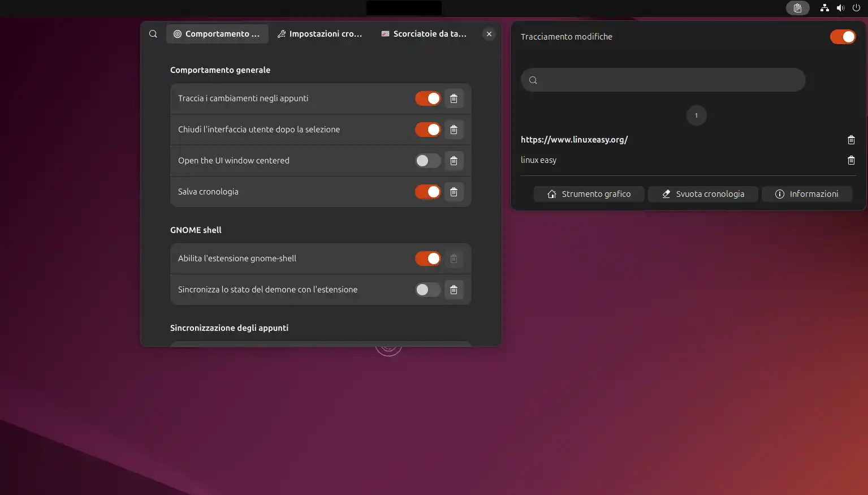Open 'Strumento grafico'

(589, 193)
